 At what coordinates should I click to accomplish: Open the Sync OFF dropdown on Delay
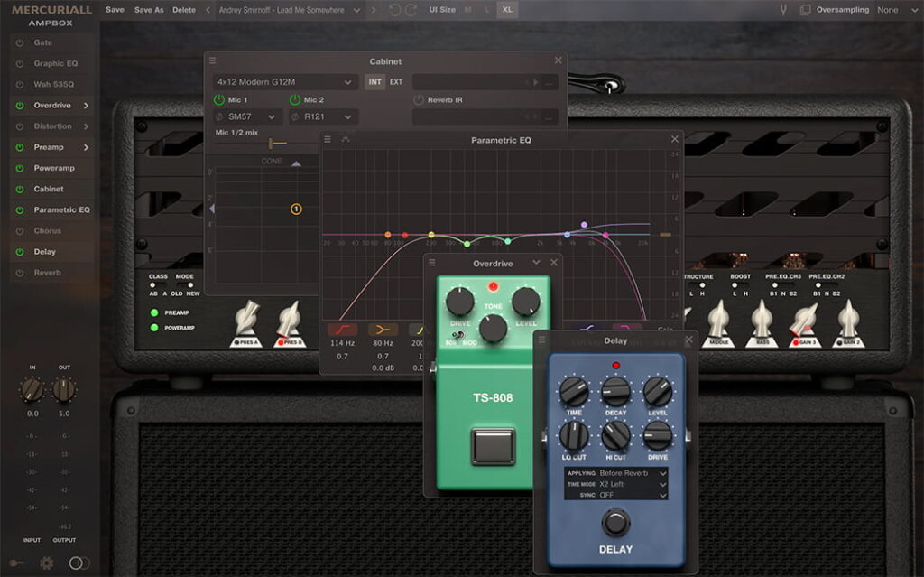[x=615, y=495]
